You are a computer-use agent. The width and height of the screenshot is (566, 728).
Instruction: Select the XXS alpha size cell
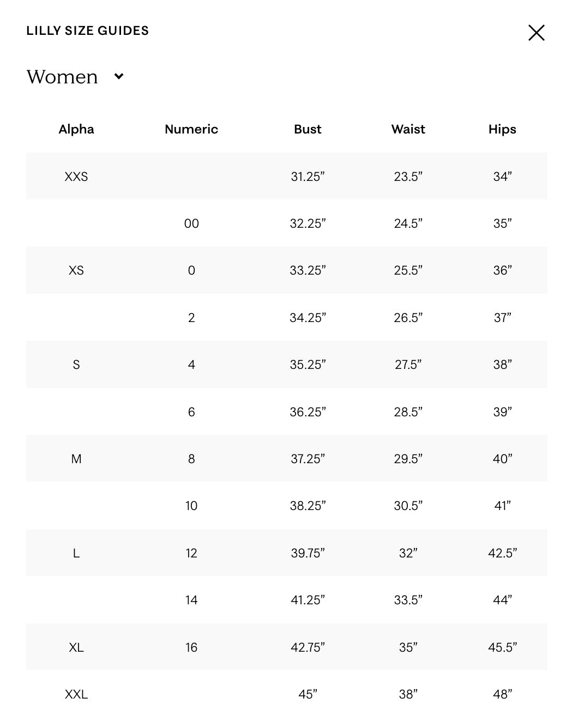pos(76,177)
